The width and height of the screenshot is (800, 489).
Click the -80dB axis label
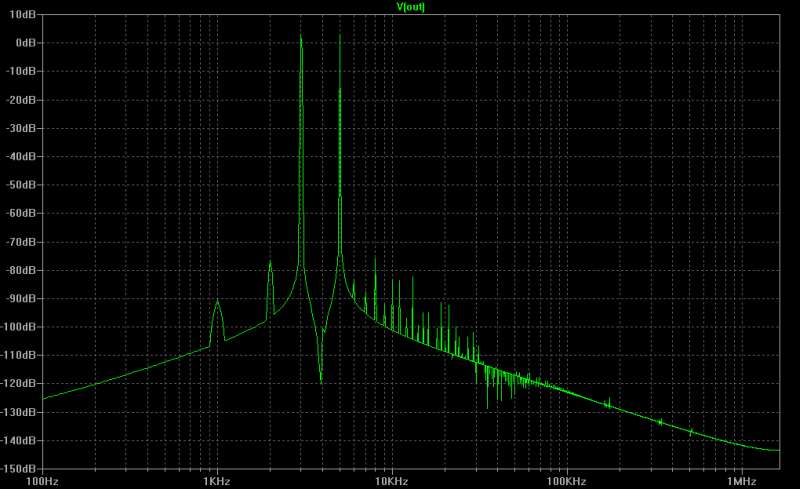[21, 270]
